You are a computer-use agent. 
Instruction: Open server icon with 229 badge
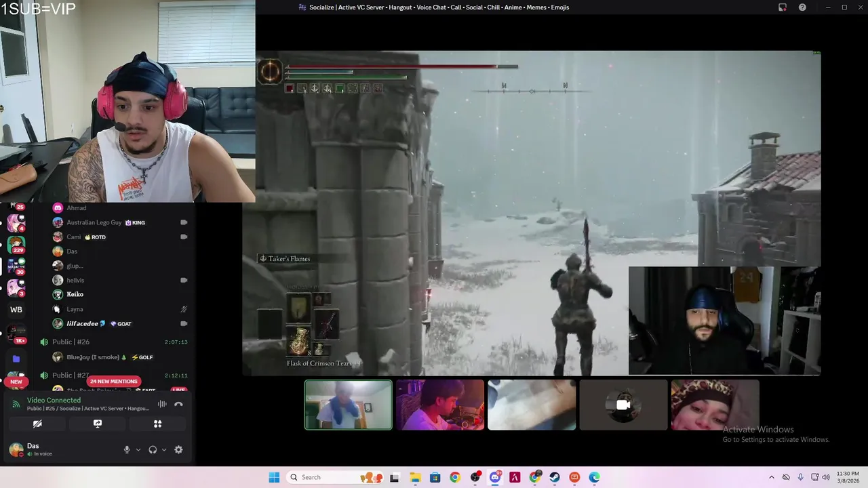[x=16, y=243]
